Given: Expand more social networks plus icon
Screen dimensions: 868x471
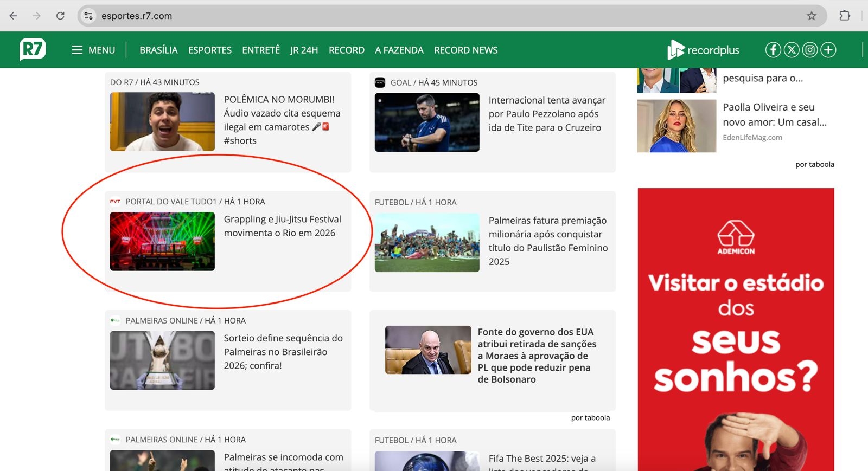Looking at the screenshot, I should (x=828, y=50).
